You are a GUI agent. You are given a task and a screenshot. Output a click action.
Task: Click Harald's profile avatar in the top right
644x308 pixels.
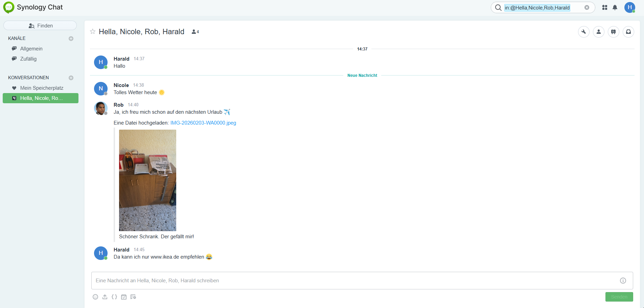[x=629, y=7]
